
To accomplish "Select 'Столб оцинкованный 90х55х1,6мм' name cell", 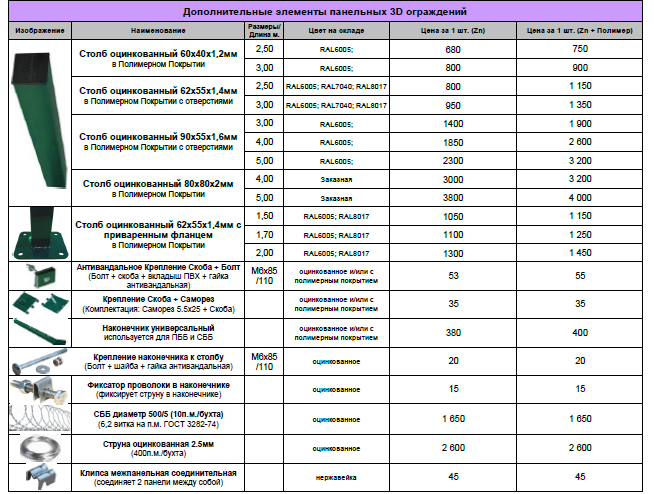I will [x=158, y=142].
